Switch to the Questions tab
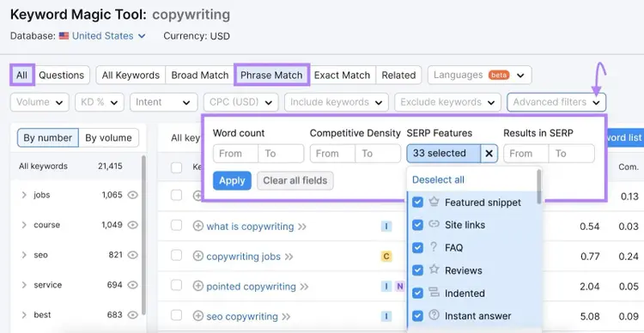 click(62, 76)
